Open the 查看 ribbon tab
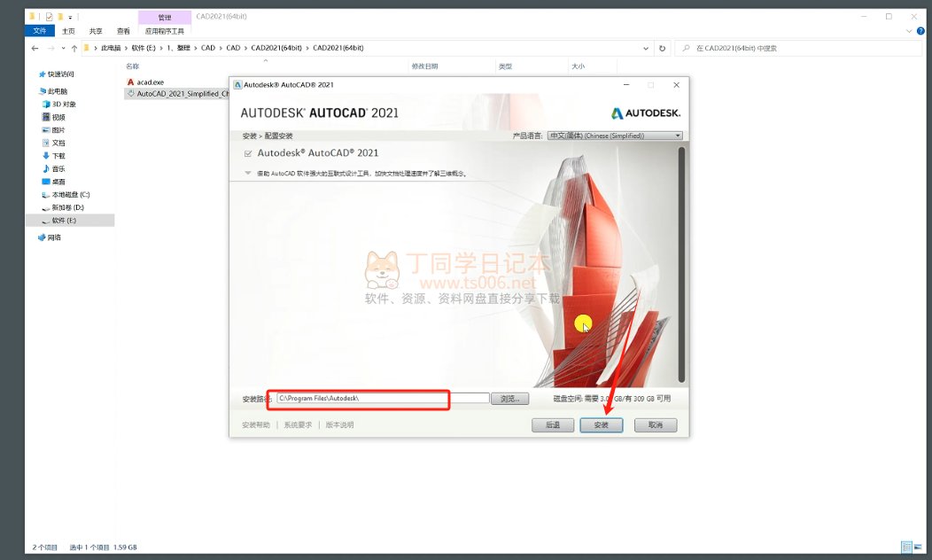 (x=123, y=31)
